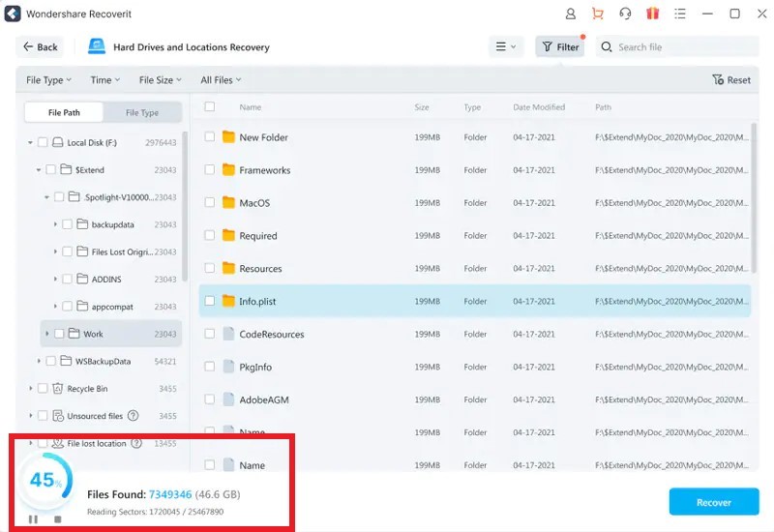Image resolution: width=774 pixels, height=532 pixels.
Task: Expand the WSBackupData tree folder
Action: pyautogui.click(x=40, y=361)
